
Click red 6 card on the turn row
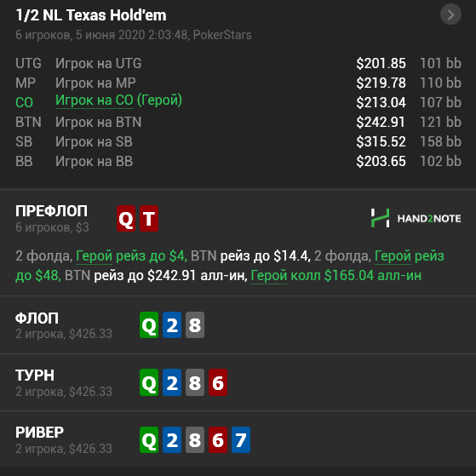pos(218,382)
